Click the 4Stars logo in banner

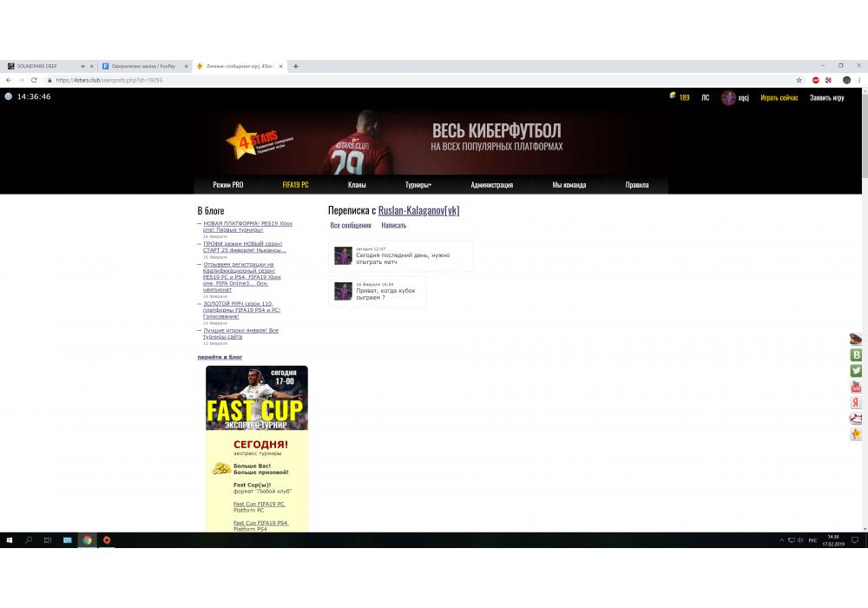[253, 141]
